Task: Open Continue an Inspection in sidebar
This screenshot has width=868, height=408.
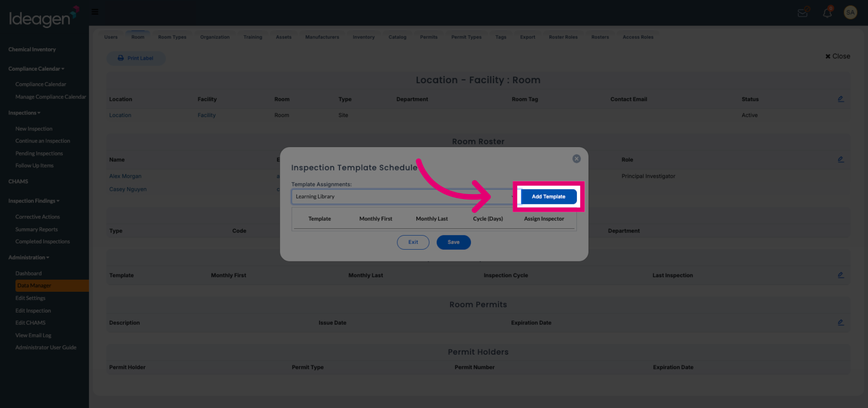Action: [42, 141]
